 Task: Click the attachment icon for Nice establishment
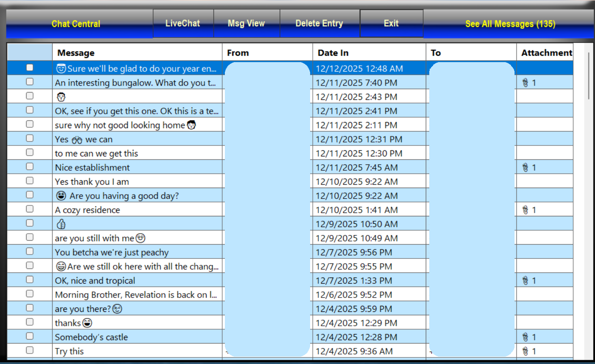(525, 168)
